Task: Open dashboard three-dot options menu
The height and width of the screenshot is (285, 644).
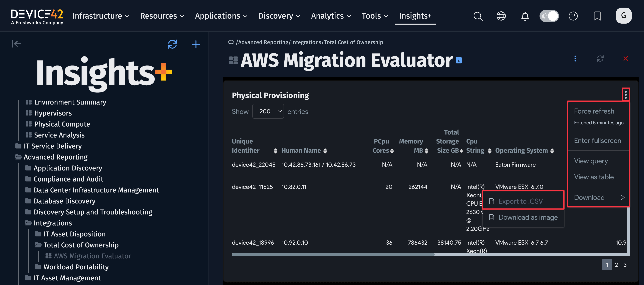Action: tap(575, 59)
